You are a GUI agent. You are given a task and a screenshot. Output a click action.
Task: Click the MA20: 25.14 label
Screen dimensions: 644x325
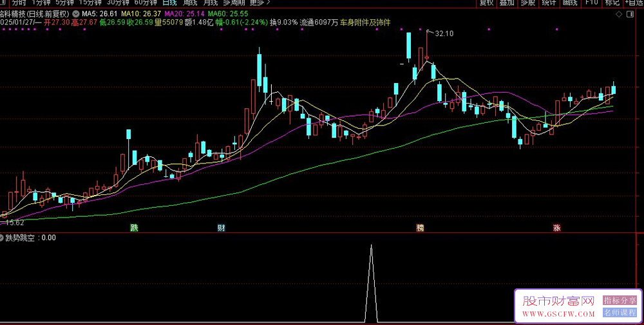point(184,14)
